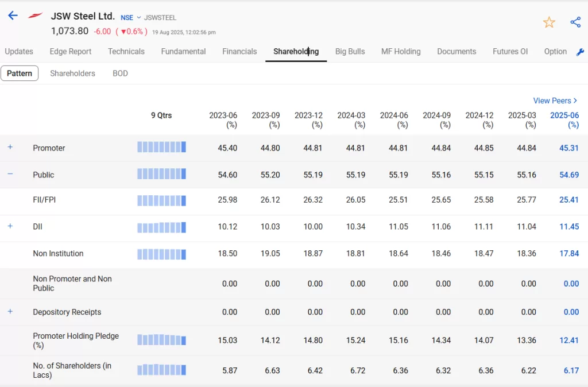The image size is (588, 387).
Task: Click the Public 2025-06 value 54.69
Action: [x=569, y=175]
